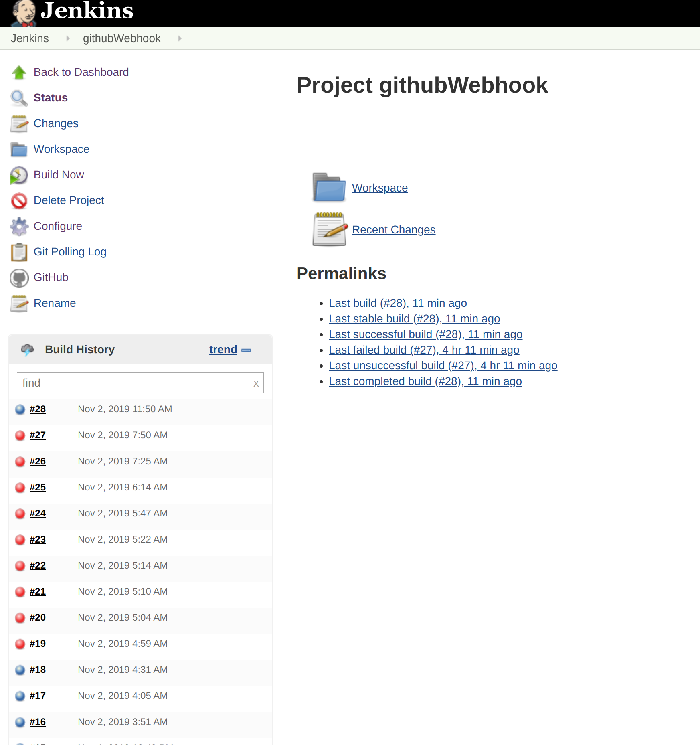
Task: Click the red status ball next to build #27
Action: [x=19, y=435]
